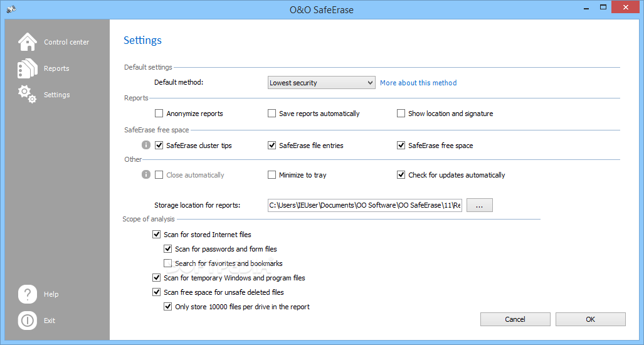
Task: Uncheck SafeErase cluster tips
Action: point(159,146)
